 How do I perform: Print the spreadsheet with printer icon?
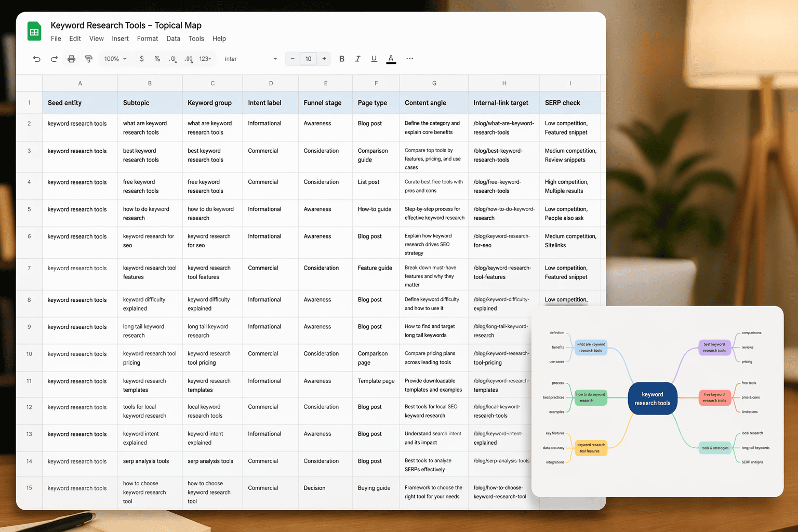coord(72,59)
